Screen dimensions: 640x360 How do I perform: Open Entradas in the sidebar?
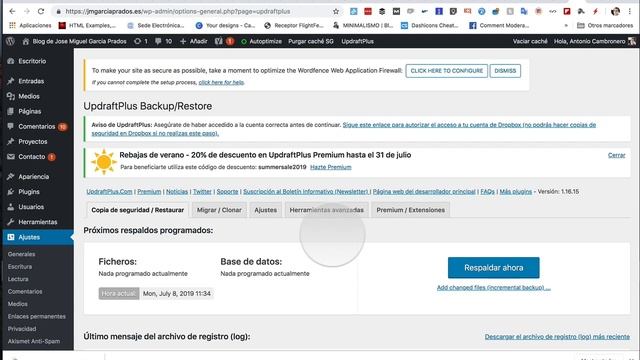(x=31, y=81)
